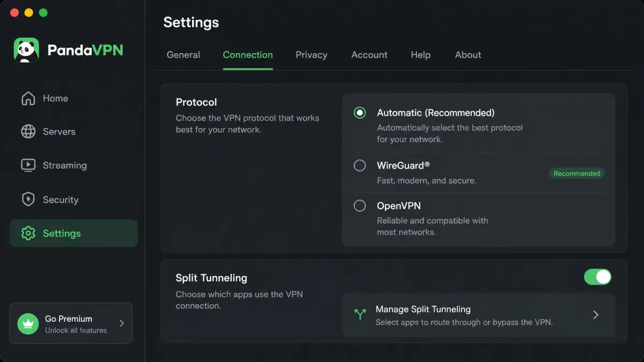Click the Protocol section heading
The image size is (644, 362).
[196, 102]
